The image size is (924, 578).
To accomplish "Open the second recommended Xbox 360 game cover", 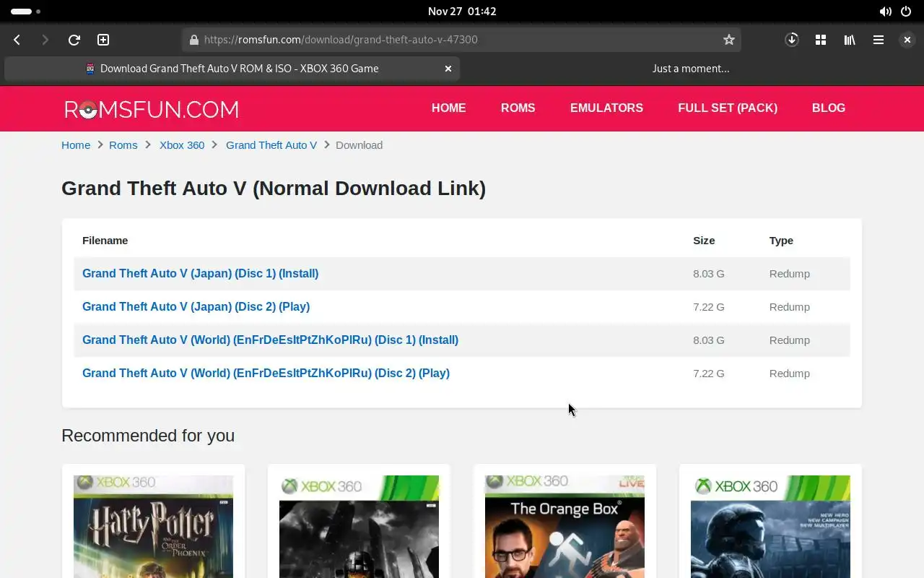I will click(x=359, y=527).
